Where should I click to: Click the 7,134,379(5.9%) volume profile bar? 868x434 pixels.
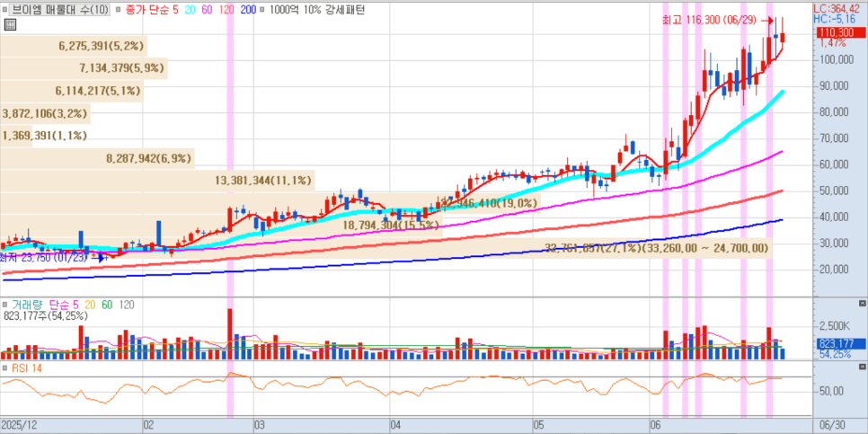coord(84,68)
